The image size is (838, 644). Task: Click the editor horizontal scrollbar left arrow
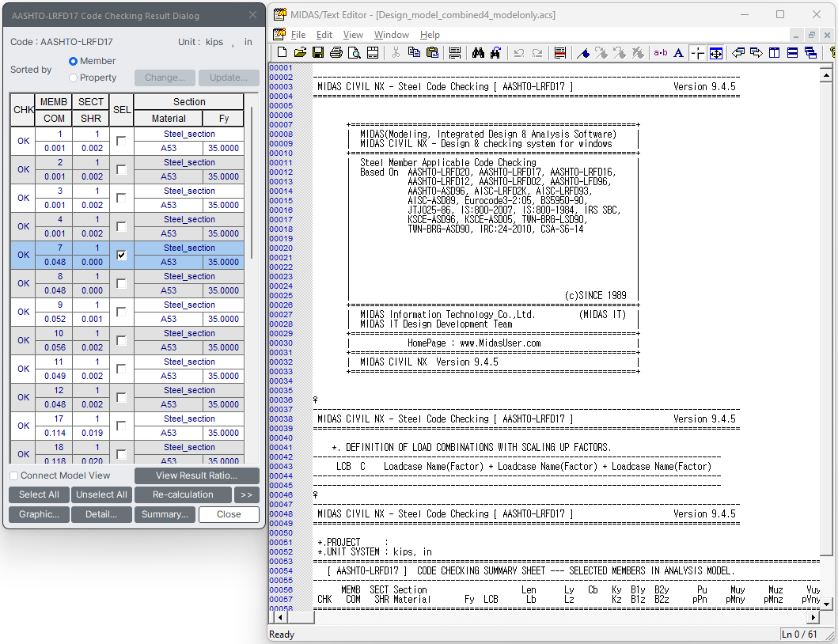pyautogui.click(x=280, y=617)
